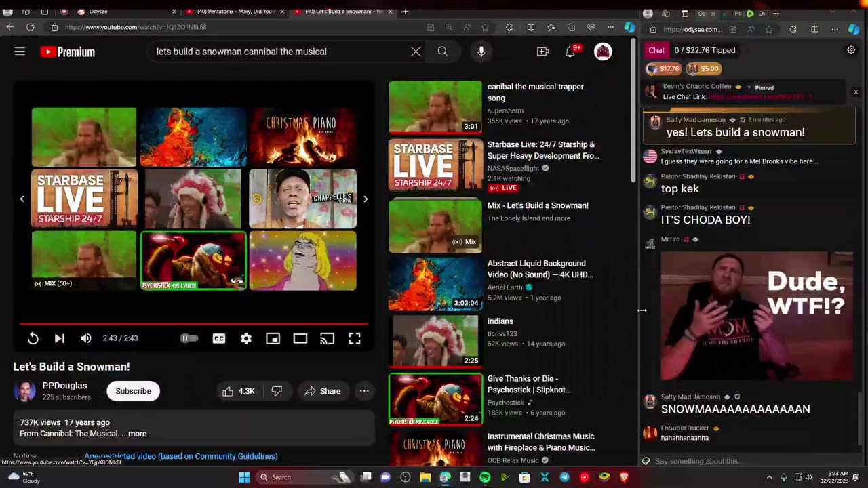Image resolution: width=868 pixels, height=488 pixels.
Task: Click the YouTube URL address bar
Action: 237,27
